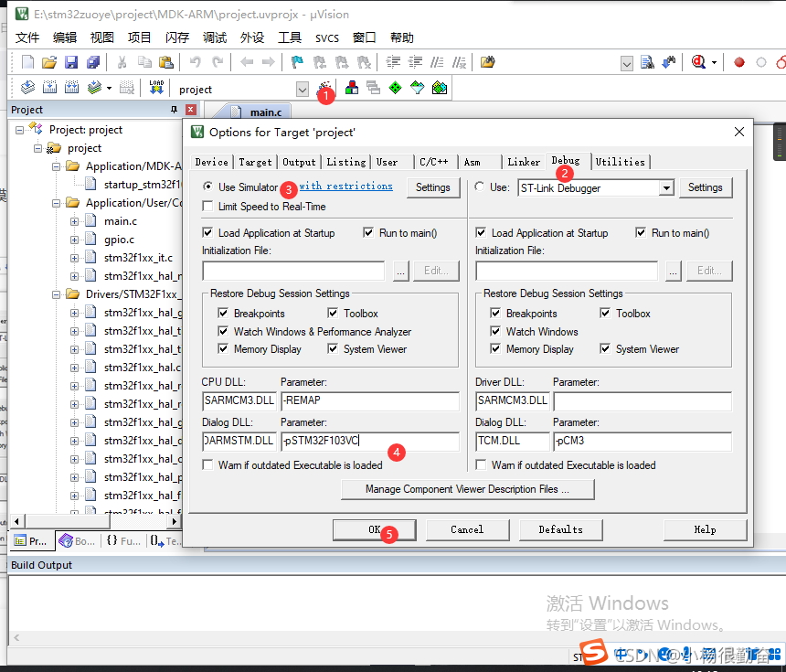Screen dimensions: 786x672
Task: Click the Save toolbar icon
Action: 71,62
